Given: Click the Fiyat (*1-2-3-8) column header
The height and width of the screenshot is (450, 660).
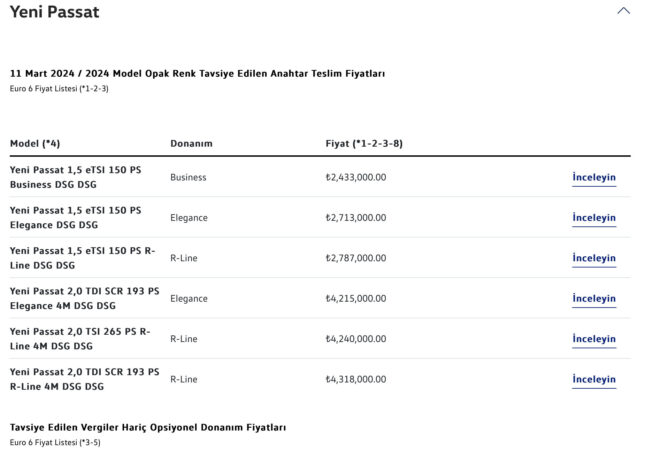Looking at the screenshot, I should click(x=364, y=143).
